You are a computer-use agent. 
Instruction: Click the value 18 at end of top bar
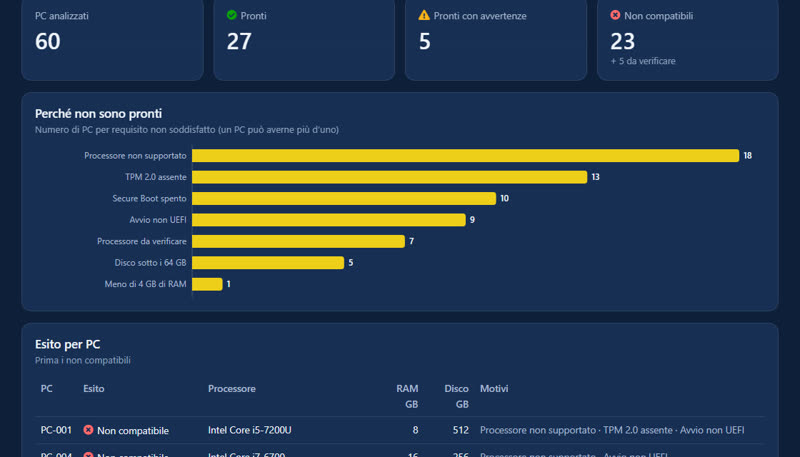pos(747,156)
